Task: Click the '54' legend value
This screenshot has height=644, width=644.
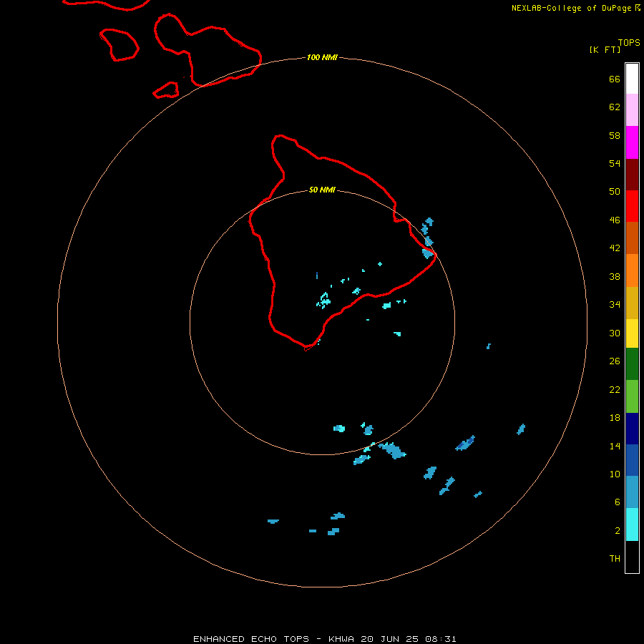Action: click(x=615, y=163)
